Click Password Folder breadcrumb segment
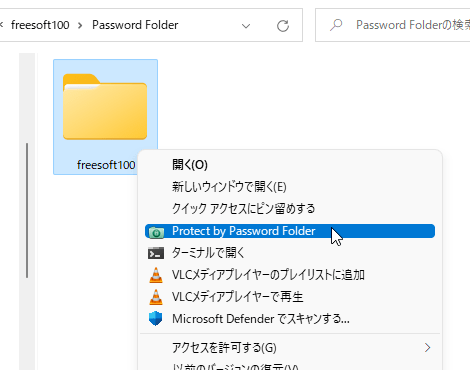Viewport: 470px width, 370px height. (135, 25)
